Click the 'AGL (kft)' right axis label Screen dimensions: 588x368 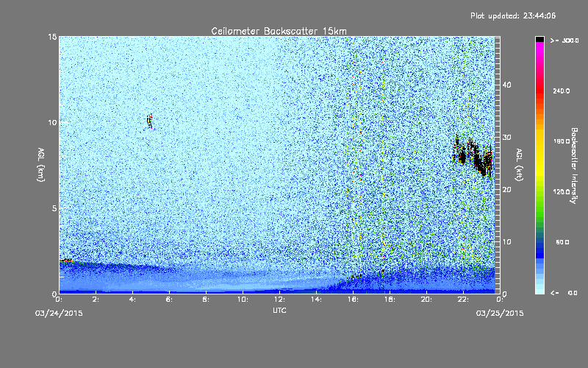pyautogui.click(x=519, y=165)
